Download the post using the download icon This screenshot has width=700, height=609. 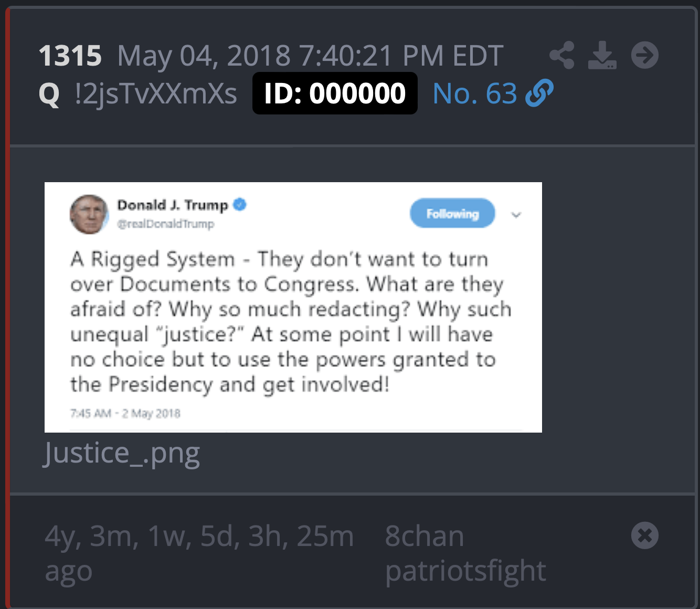pyautogui.click(x=602, y=55)
